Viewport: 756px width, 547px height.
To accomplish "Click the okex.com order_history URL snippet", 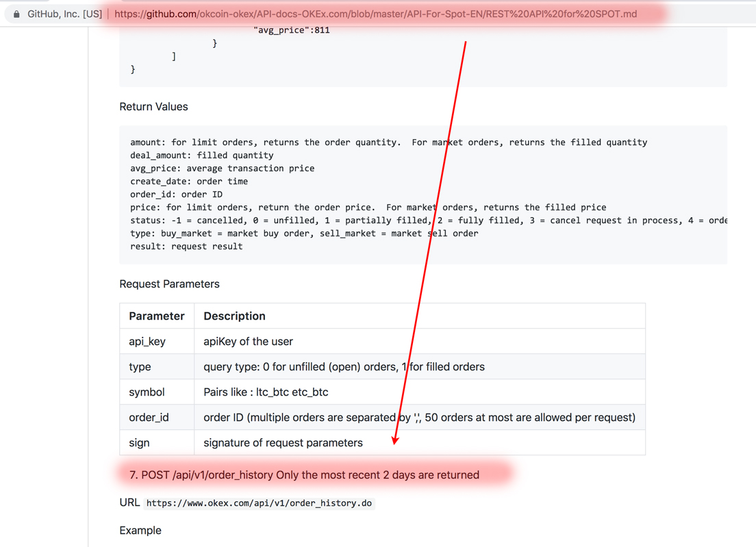I will [x=259, y=503].
